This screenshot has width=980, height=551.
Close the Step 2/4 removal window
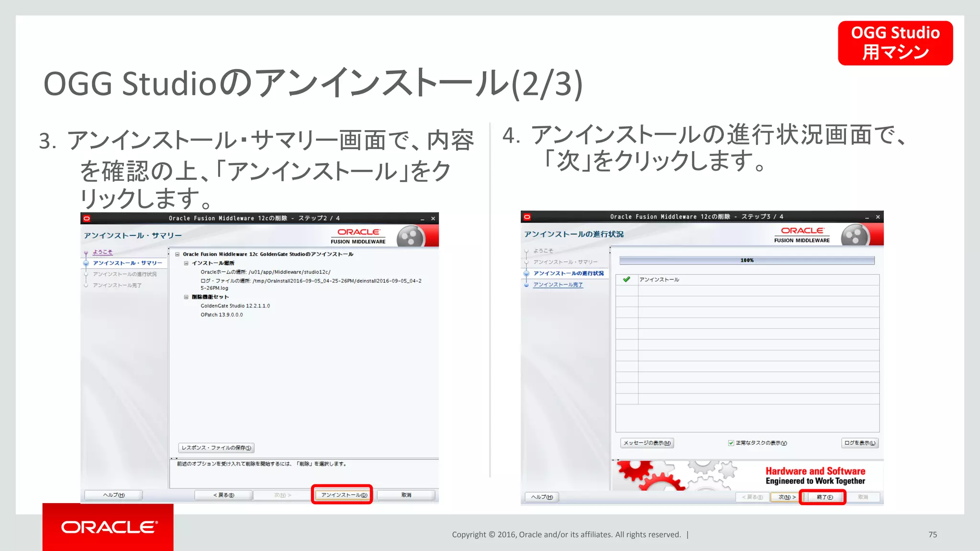(x=433, y=219)
